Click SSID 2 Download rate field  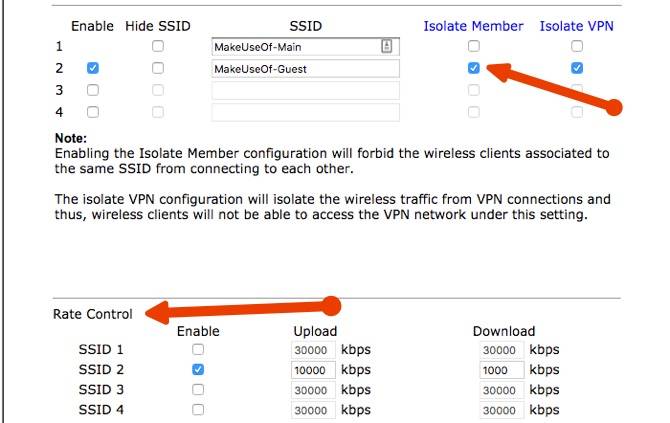(501, 370)
